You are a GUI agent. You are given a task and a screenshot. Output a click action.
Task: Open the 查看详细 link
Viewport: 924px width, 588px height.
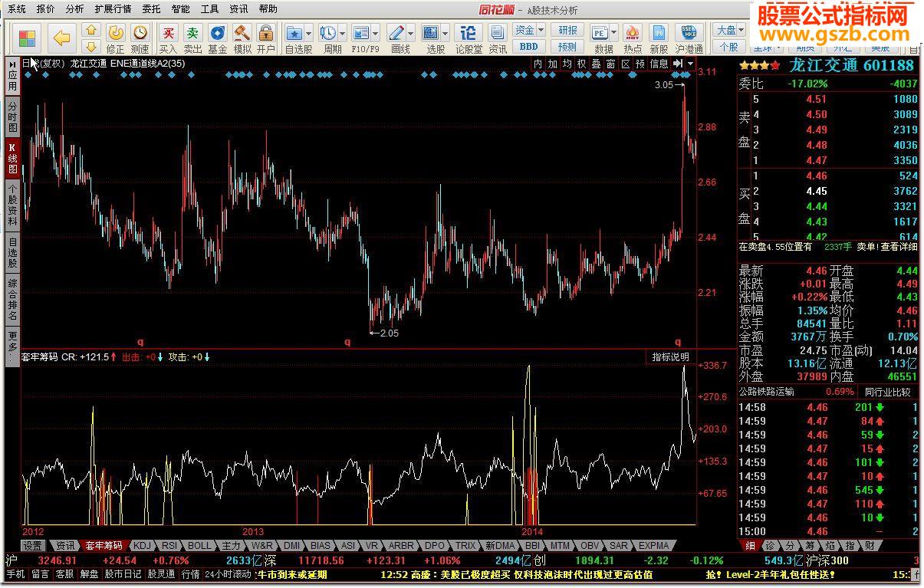(899, 247)
